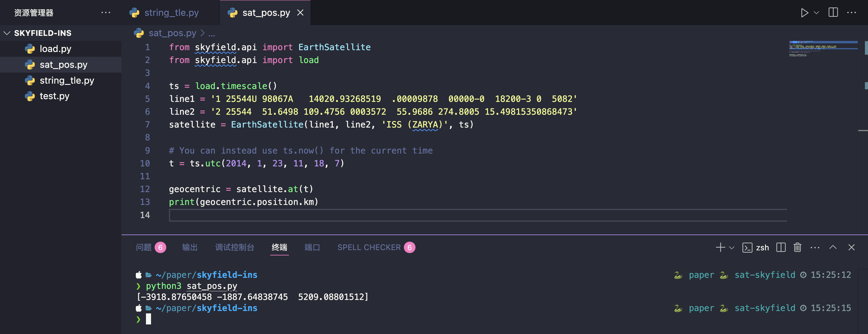Image resolution: width=868 pixels, height=334 pixels.
Task: Close the sat_pos.py tab
Action: click(300, 13)
